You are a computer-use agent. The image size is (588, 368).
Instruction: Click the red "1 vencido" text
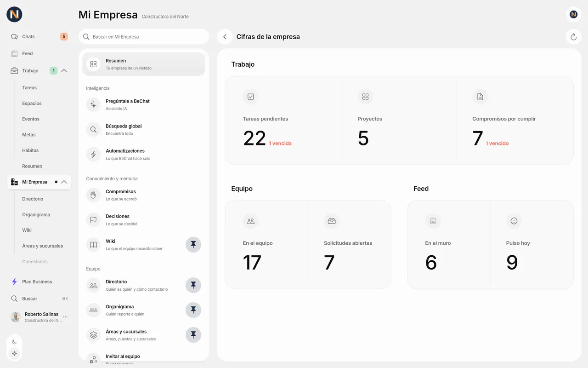[x=497, y=144]
